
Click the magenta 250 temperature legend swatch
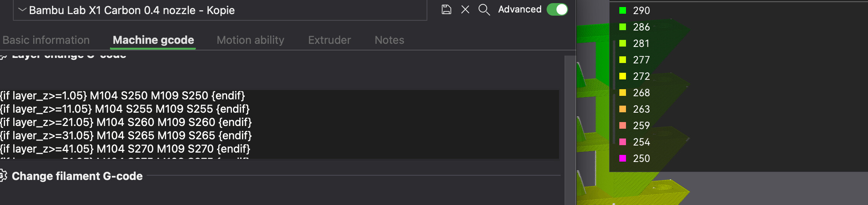623,158
